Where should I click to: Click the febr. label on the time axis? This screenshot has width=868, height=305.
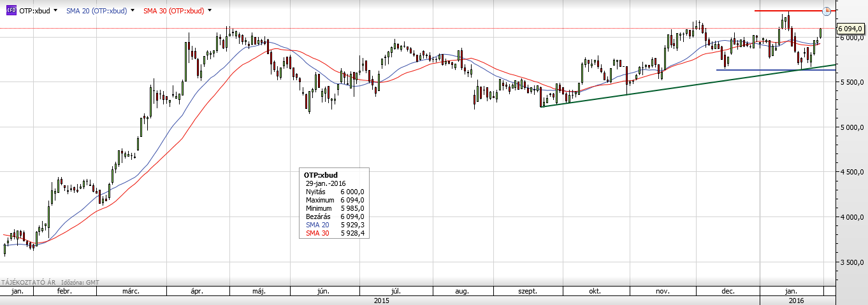[64, 291]
